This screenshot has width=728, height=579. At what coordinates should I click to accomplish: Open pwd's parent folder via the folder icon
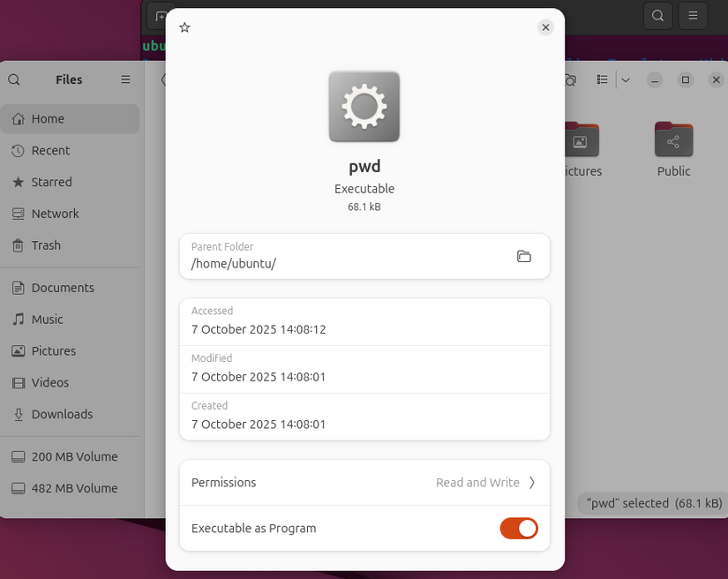click(524, 256)
